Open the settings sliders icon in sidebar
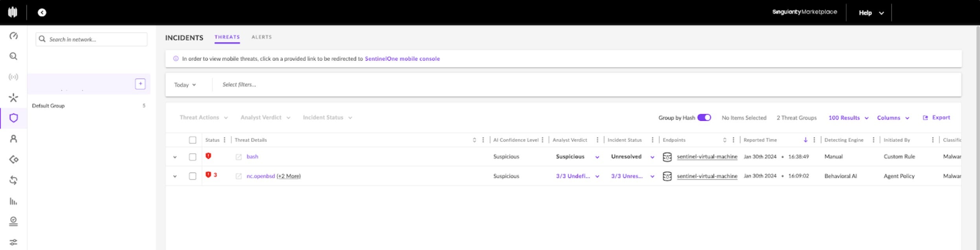980x250 pixels. coord(13,242)
